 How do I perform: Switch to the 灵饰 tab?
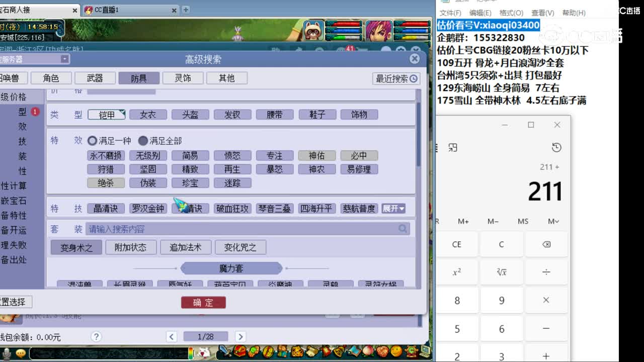183,78
